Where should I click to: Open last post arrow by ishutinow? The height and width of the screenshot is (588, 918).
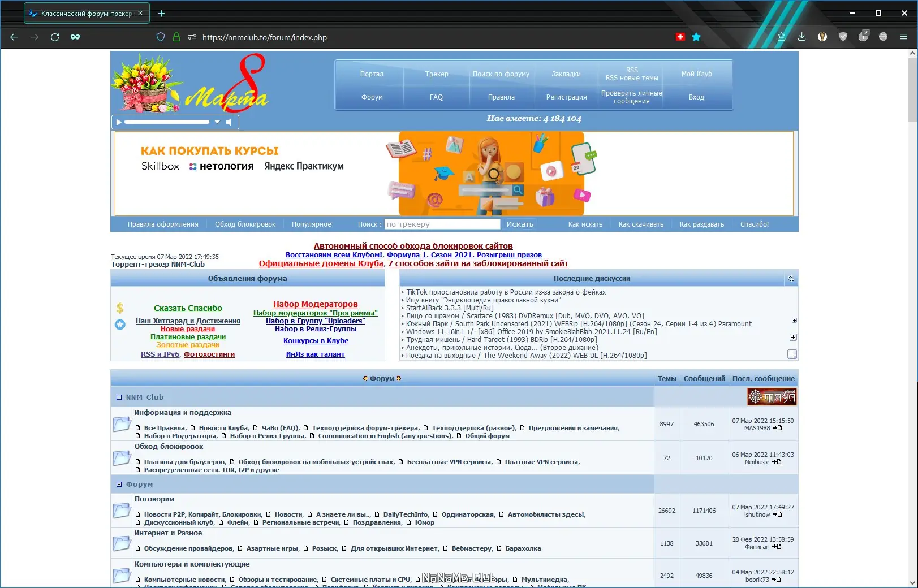777,514
